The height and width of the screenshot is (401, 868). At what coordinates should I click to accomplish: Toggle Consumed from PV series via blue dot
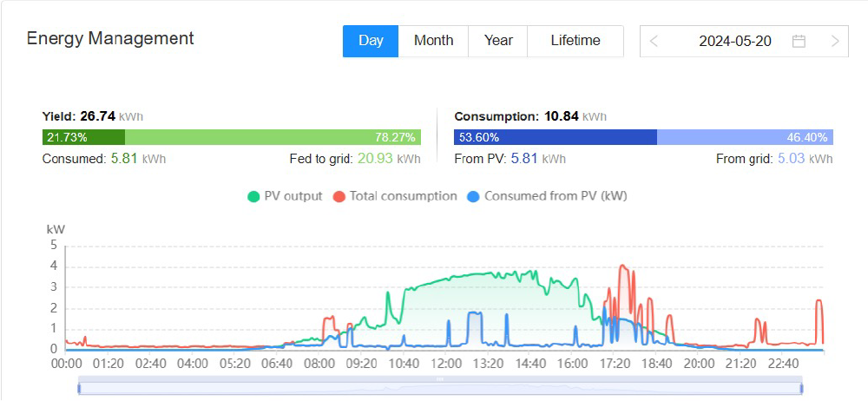(473, 196)
